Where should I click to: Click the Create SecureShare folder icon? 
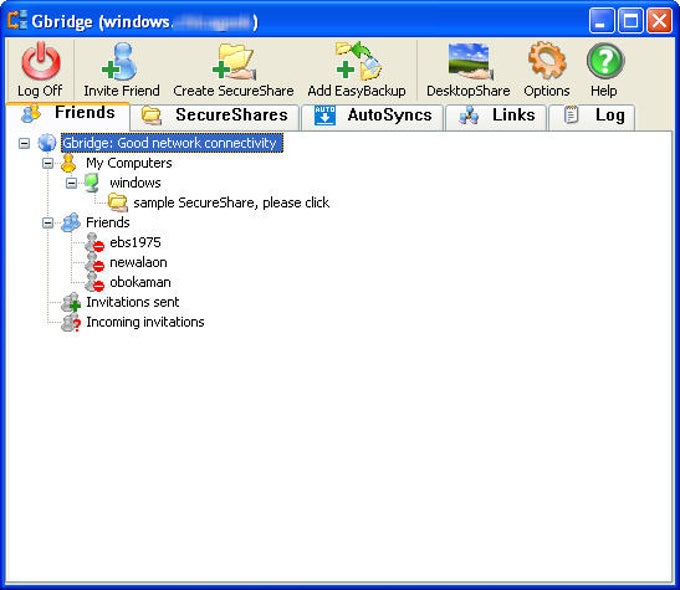tap(234, 62)
